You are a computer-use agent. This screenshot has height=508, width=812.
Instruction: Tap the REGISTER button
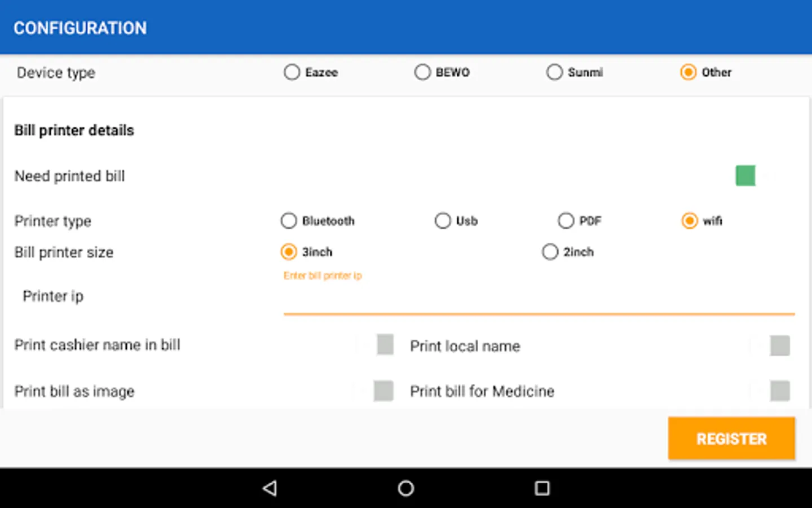[x=731, y=439]
